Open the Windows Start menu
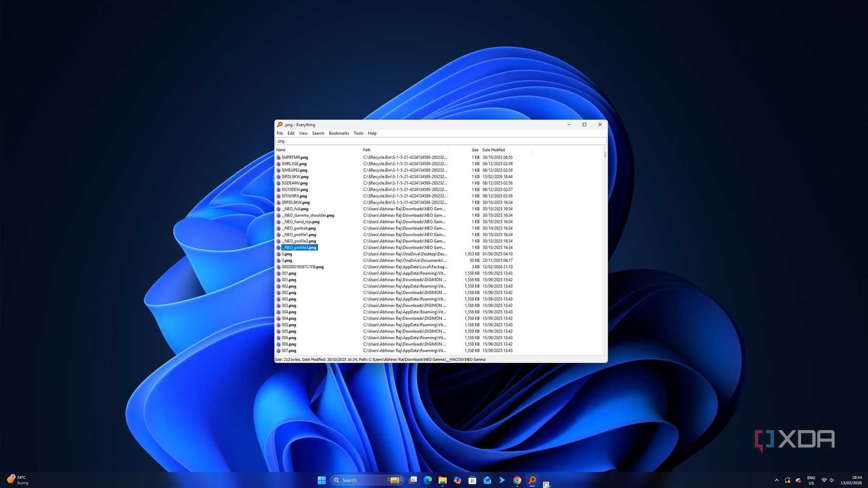The width and height of the screenshot is (868, 488). coord(321,480)
